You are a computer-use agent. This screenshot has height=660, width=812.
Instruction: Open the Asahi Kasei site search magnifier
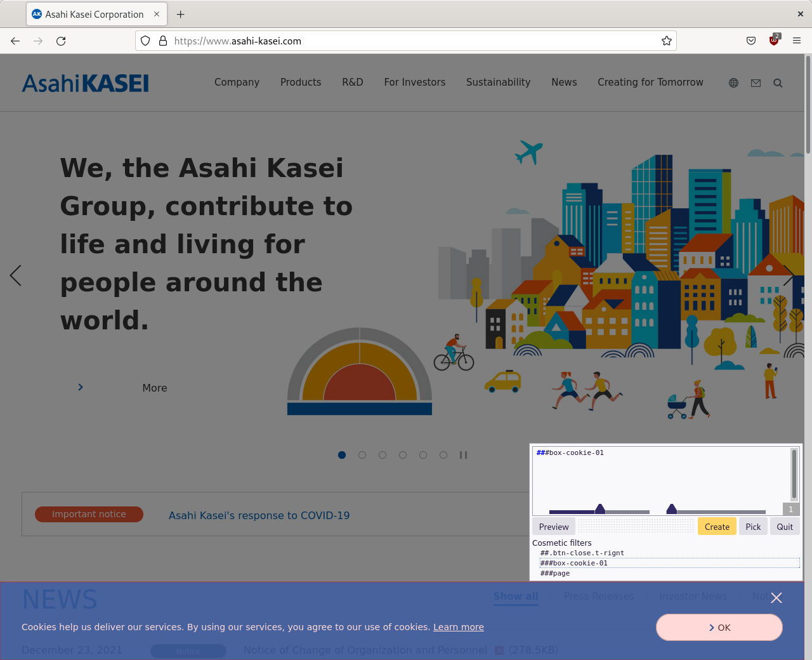[778, 82]
